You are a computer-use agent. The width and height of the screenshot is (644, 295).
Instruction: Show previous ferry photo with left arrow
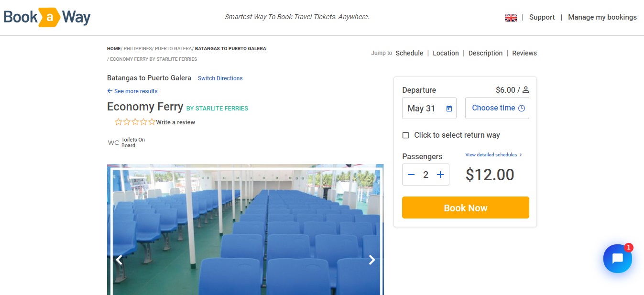[x=119, y=260]
